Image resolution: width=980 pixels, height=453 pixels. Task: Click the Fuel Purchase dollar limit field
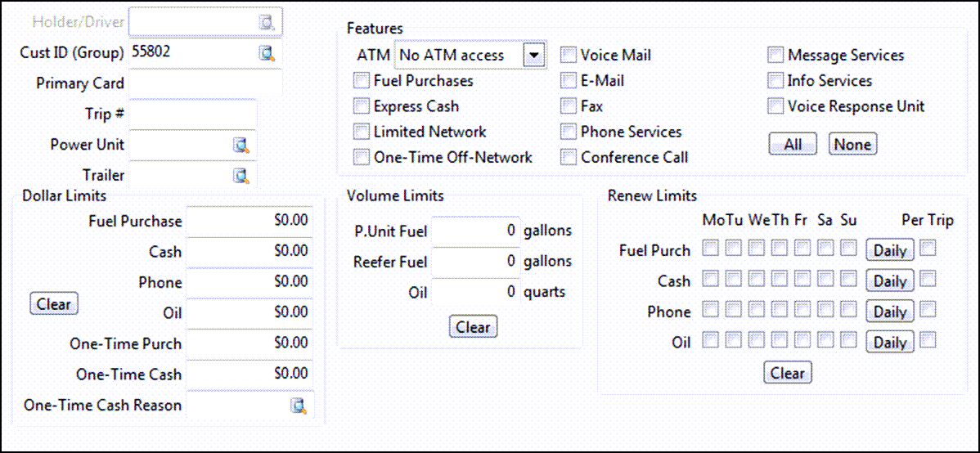[x=249, y=221]
